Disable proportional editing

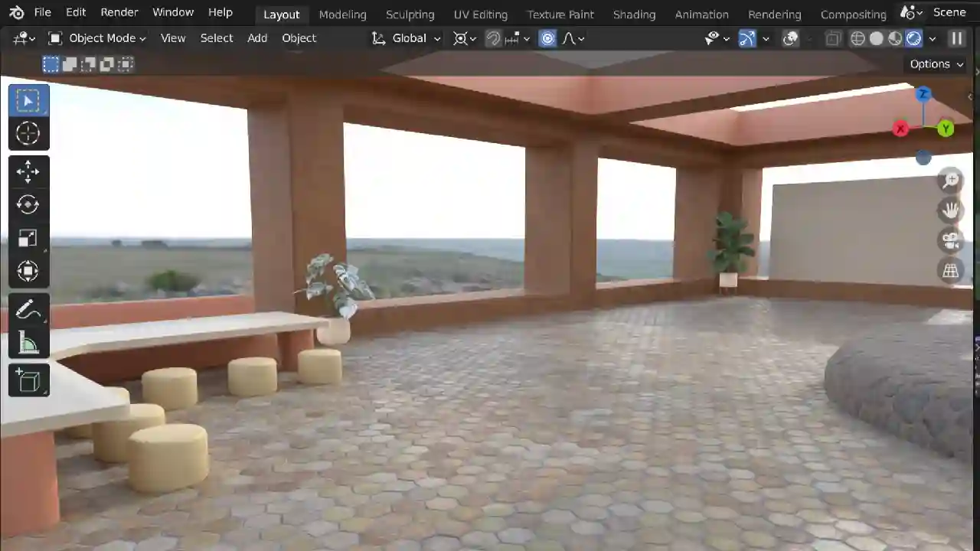(x=547, y=38)
